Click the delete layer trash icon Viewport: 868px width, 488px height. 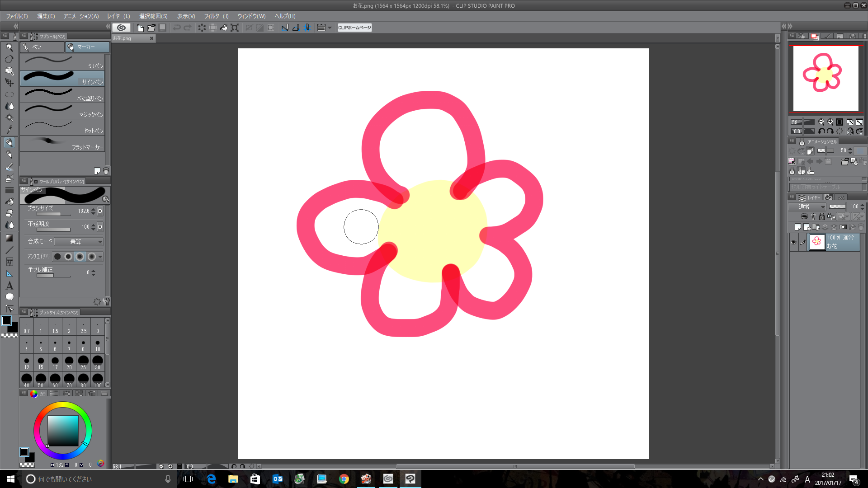[861, 227]
